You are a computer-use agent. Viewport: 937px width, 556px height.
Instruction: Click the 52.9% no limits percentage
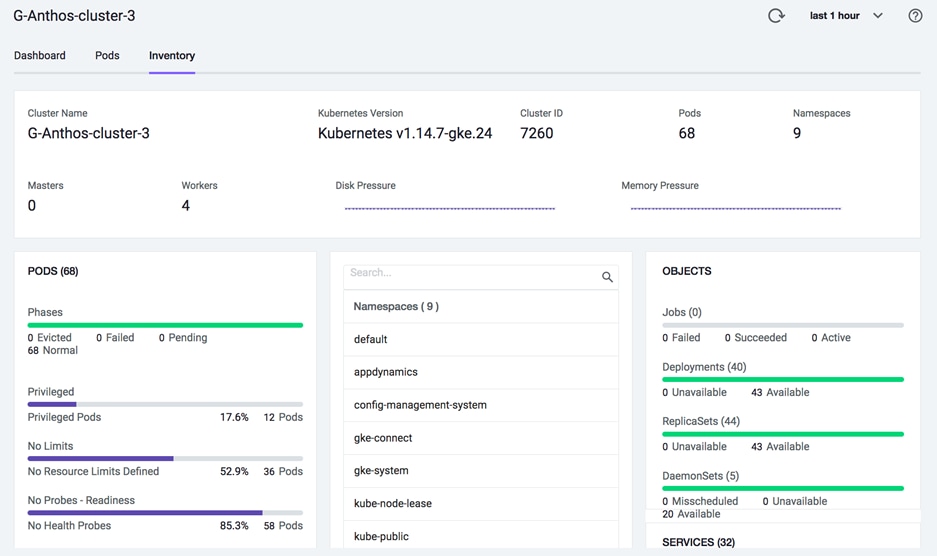tap(234, 472)
